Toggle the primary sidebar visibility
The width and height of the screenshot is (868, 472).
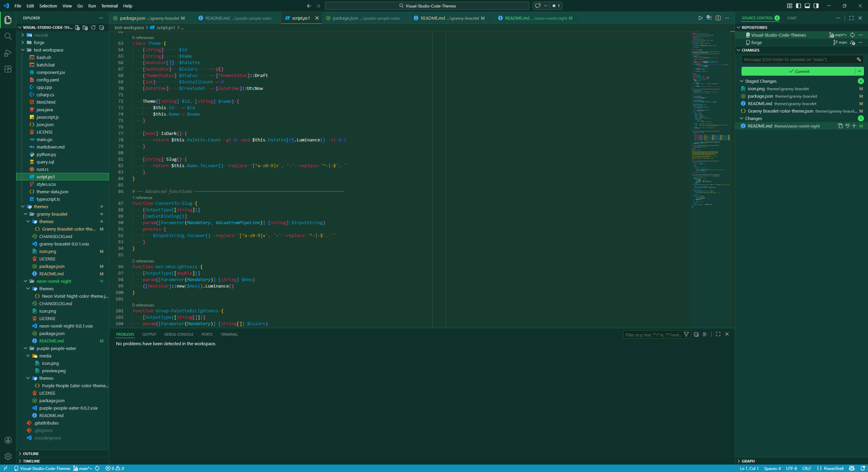click(x=799, y=6)
